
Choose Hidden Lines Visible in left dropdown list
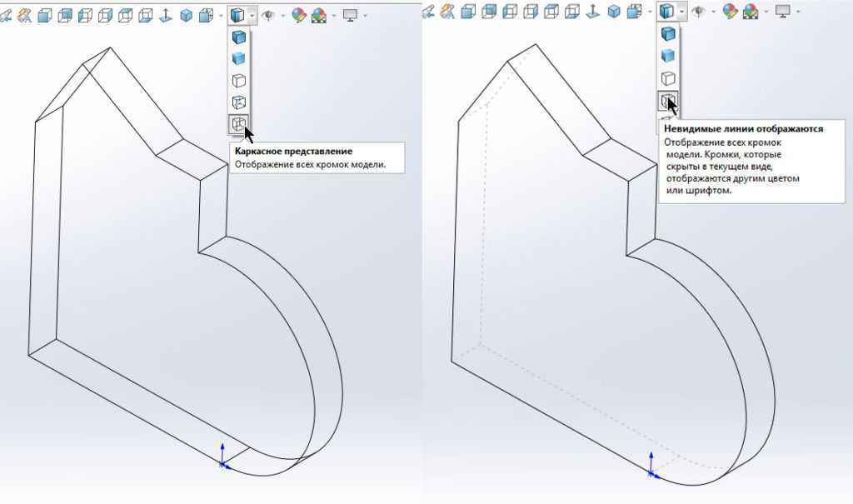pyautogui.click(x=238, y=102)
